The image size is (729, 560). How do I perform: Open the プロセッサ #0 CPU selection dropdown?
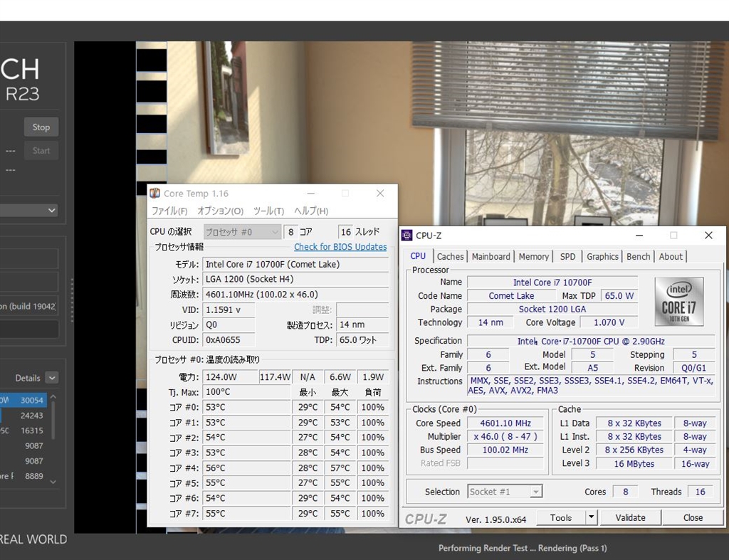pyautogui.click(x=242, y=232)
